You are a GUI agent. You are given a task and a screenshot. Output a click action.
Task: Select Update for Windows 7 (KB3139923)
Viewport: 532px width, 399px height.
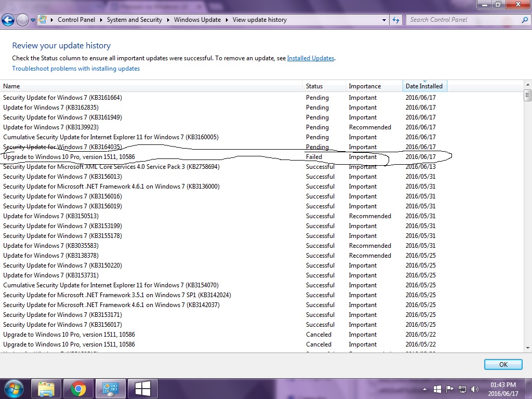tap(223, 127)
